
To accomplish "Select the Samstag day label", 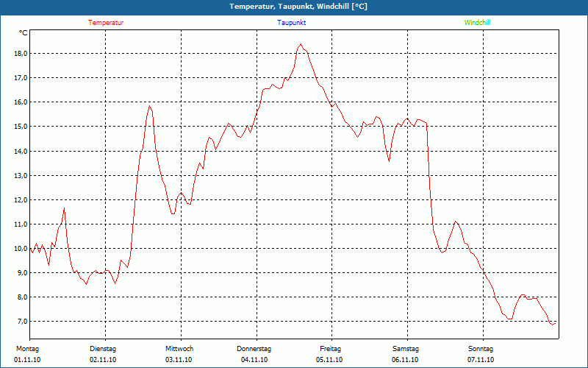I will pos(406,349).
